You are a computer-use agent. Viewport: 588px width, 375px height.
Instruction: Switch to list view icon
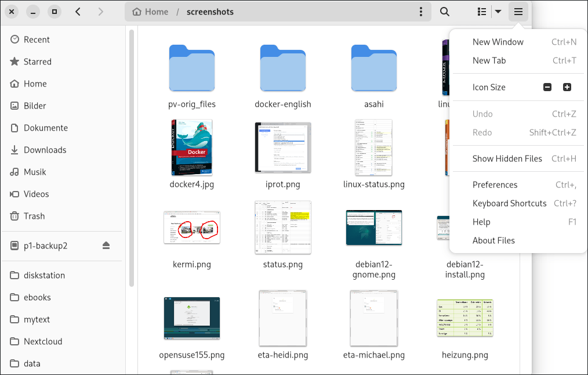pos(482,12)
